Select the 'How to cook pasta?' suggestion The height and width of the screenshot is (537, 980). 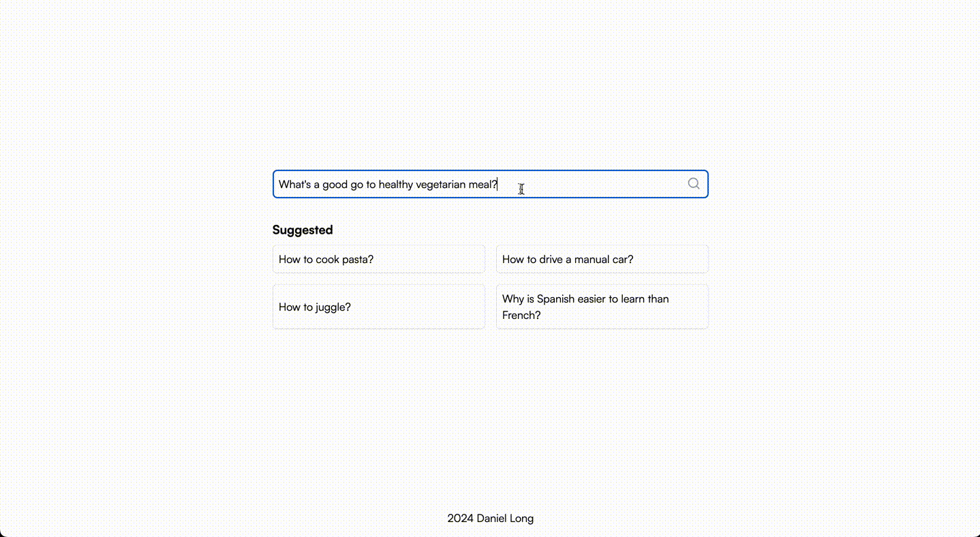(x=378, y=259)
